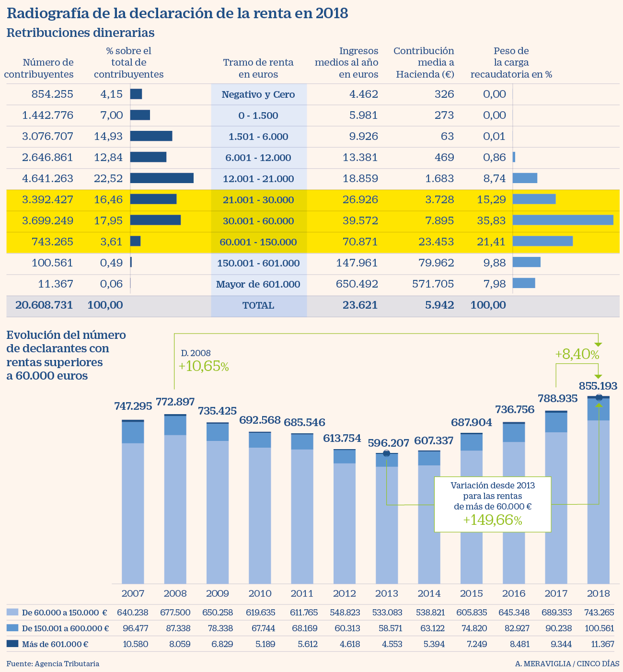Click the 2018 bar total 855.193
Screen dimensions: 623x672
coord(598,386)
